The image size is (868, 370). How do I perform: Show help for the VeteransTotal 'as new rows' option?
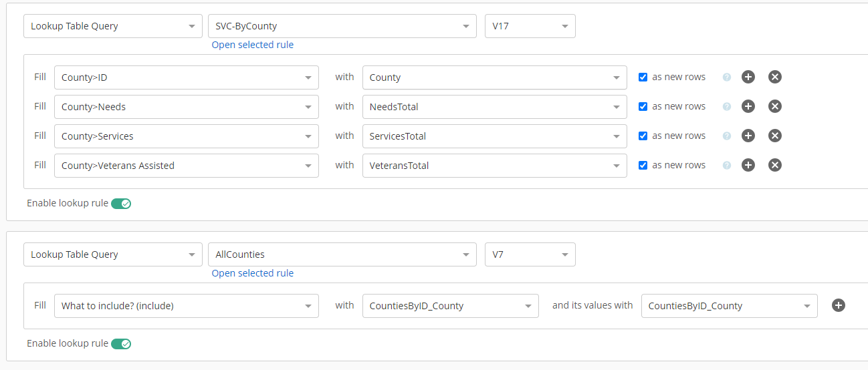click(x=727, y=166)
